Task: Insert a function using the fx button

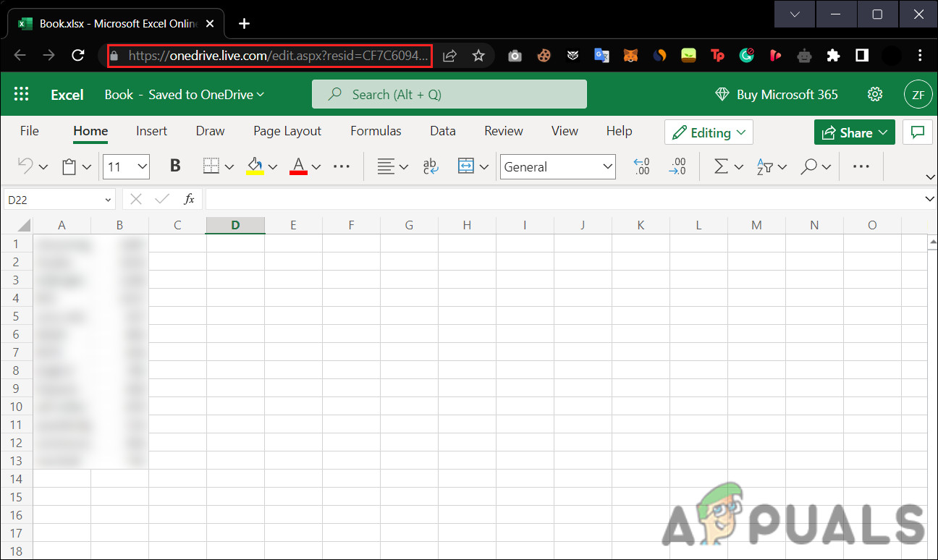Action: click(189, 199)
